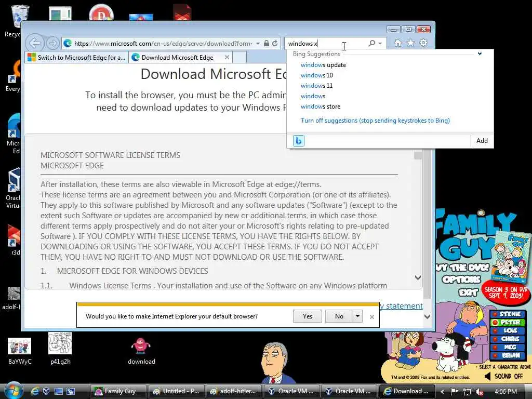Screen dimensions: 532x399
Task: Collapse Bing Suggestions with the chevron
Action: (480, 54)
